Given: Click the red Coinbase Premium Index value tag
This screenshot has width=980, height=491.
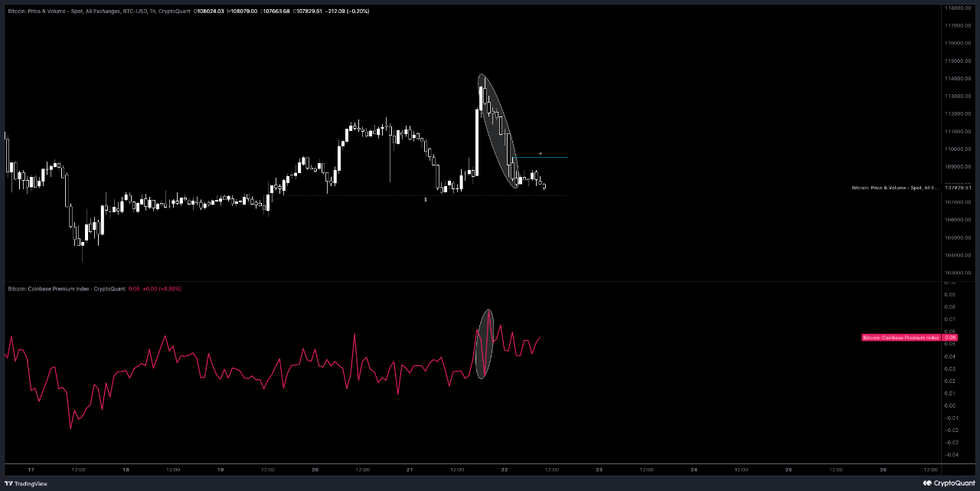Looking at the screenshot, I should (x=910, y=337).
